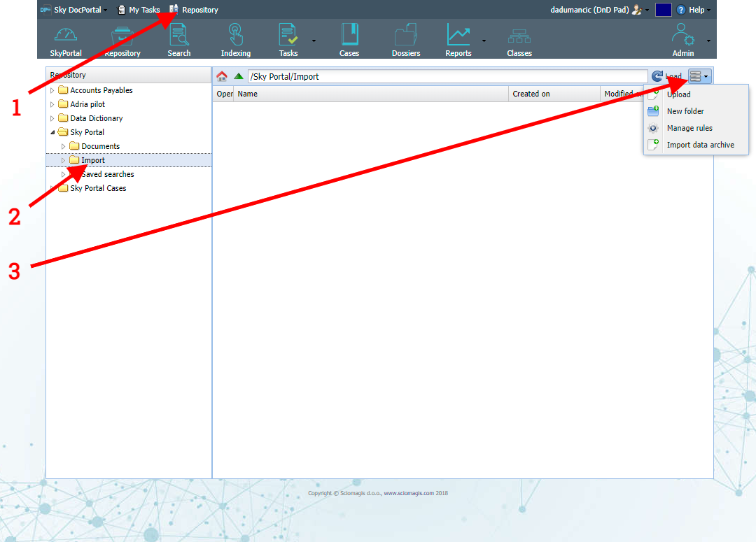Click the Oper column header

point(223,94)
